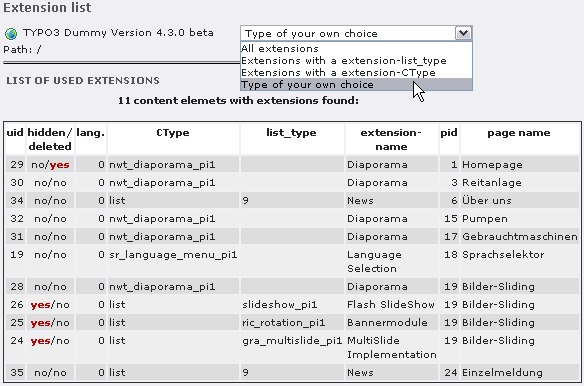Open the extension type dropdown arrow
This screenshot has height=386, width=584.
pos(463,33)
